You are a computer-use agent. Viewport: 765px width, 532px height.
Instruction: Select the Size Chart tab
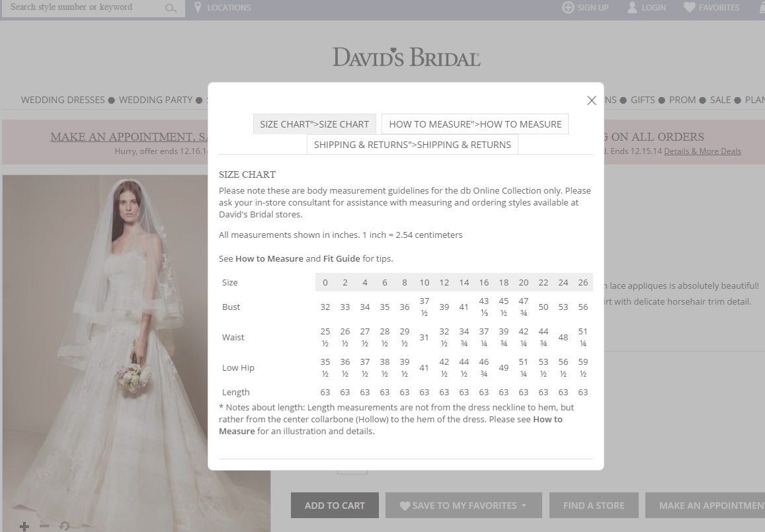tap(314, 124)
